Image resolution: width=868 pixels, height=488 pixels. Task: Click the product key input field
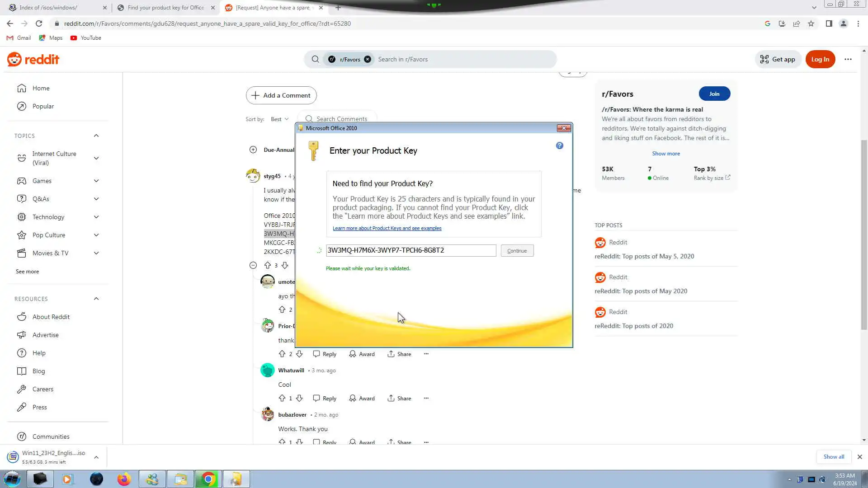(410, 250)
